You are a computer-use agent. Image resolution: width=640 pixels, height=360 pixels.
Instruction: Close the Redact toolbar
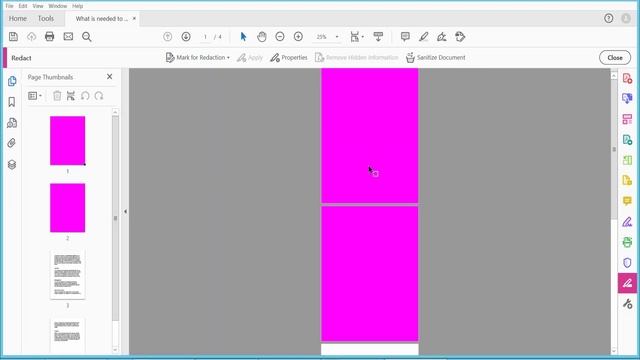(x=615, y=58)
